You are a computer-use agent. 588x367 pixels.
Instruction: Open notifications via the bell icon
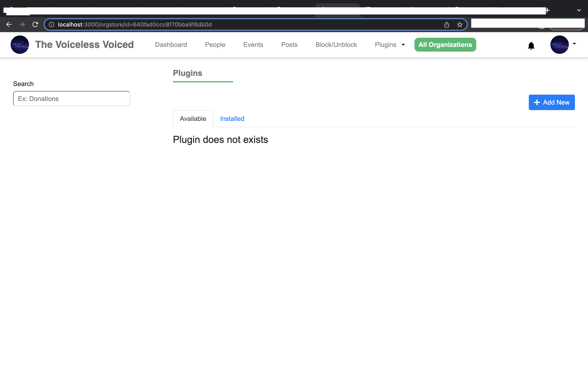point(531,45)
